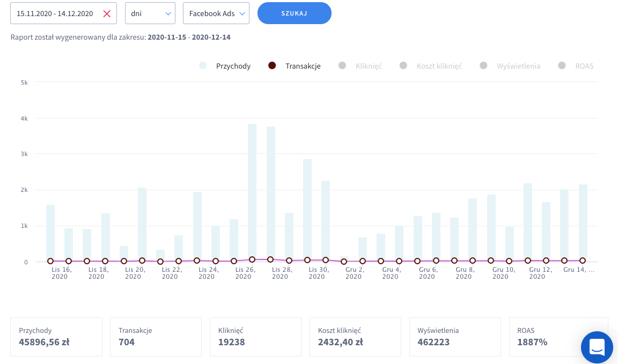This screenshot has width=618, height=364.
Task: Clear the date range with red X
Action: point(107,13)
